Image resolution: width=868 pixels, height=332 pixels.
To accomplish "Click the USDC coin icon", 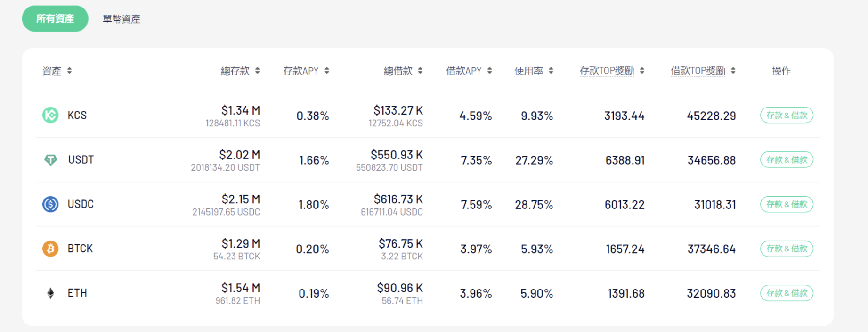I will pos(50,204).
